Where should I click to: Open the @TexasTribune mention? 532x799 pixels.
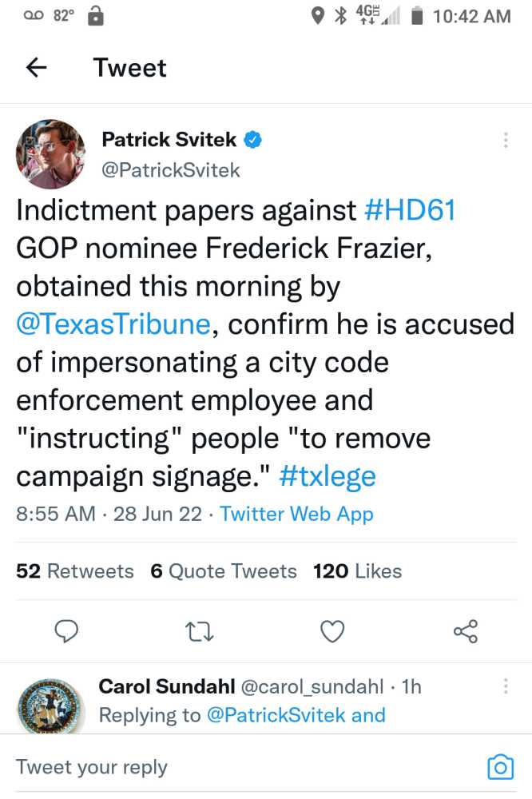[x=113, y=324]
